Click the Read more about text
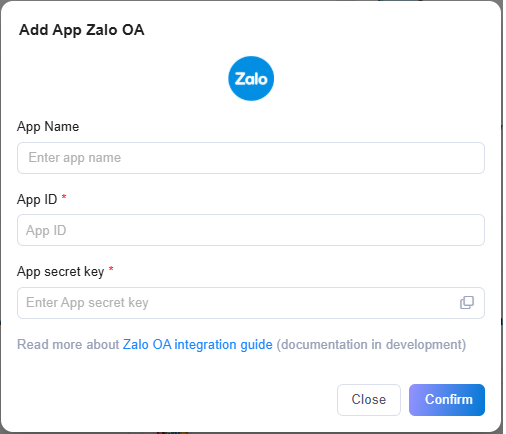The width and height of the screenshot is (506, 434). 68,344
